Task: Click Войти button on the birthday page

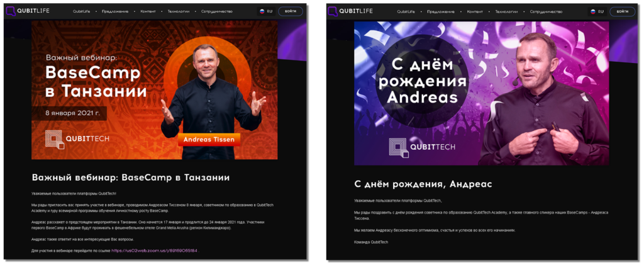Action: click(x=622, y=11)
